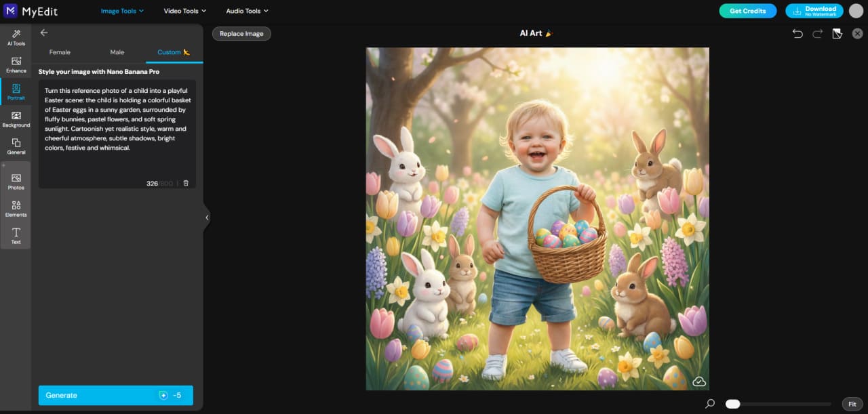The width and height of the screenshot is (868, 414).
Task: Select the Text tool in sidebar
Action: [16, 236]
